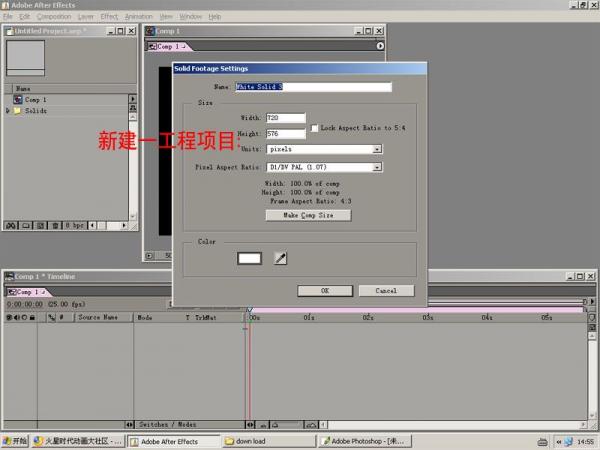Enable Lock Aspect Ratio to 5:4 checkbox
This screenshot has height=450, width=600.
pyautogui.click(x=314, y=128)
